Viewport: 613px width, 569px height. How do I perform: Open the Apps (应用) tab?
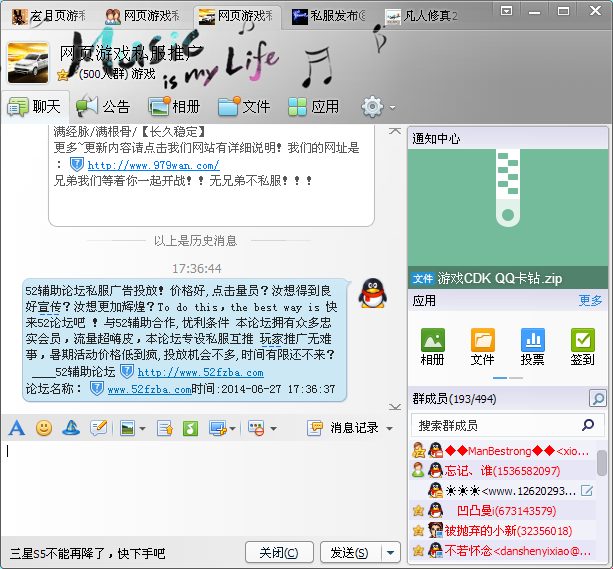click(313, 107)
